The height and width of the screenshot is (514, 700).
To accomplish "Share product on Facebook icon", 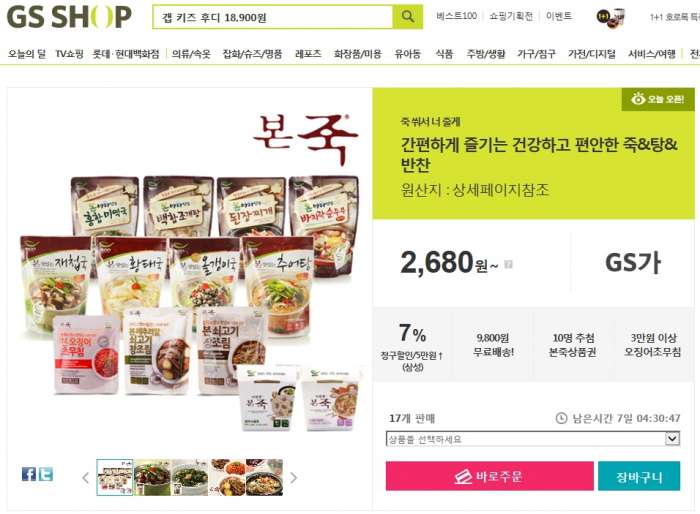I will 29,474.
